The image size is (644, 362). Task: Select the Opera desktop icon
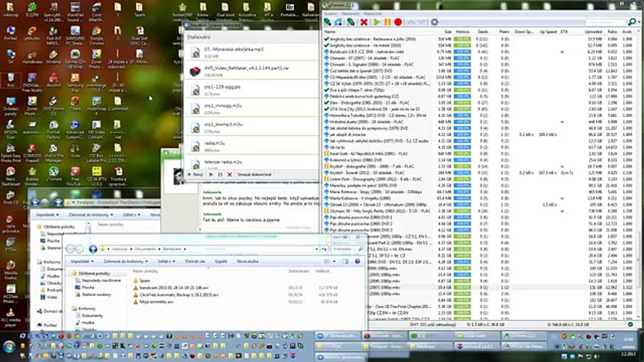coord(75,103)
